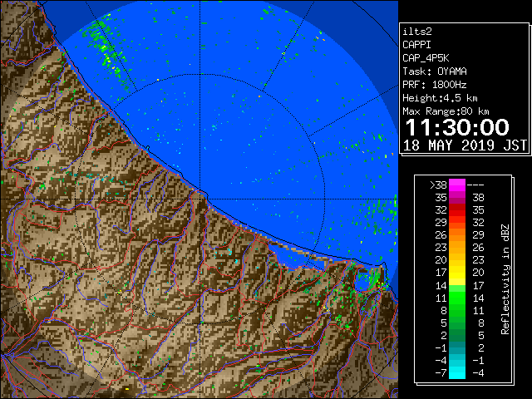The width and height of the screenshot is (532, 399).
Task: Click the '>38' legend value label
Action: coord(438,185)
